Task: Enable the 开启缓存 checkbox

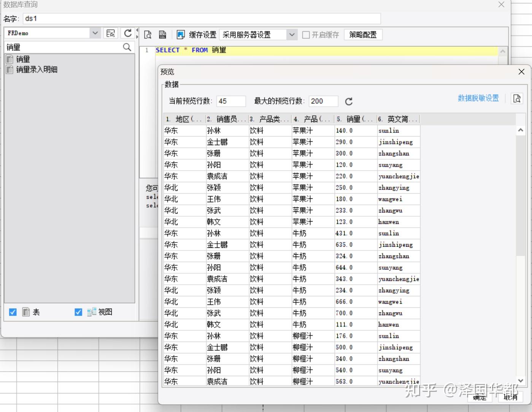Action: tap(306, 35)
